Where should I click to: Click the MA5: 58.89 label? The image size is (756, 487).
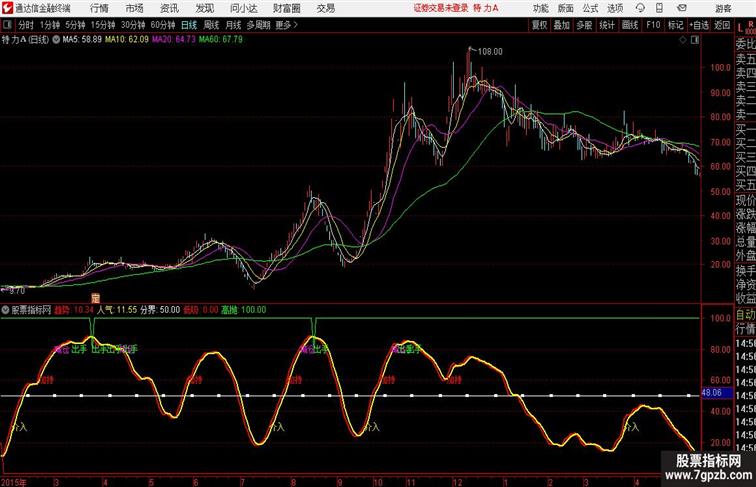(x=82, y=40)
